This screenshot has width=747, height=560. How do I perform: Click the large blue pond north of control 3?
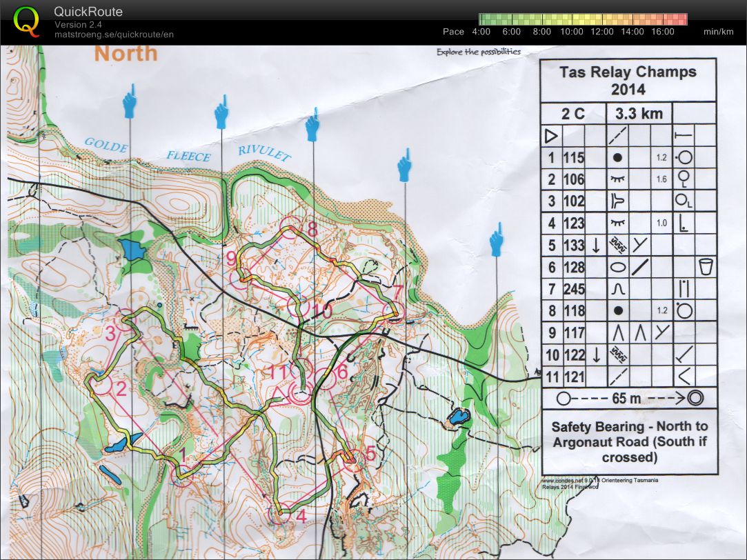[x=131, y=250]
